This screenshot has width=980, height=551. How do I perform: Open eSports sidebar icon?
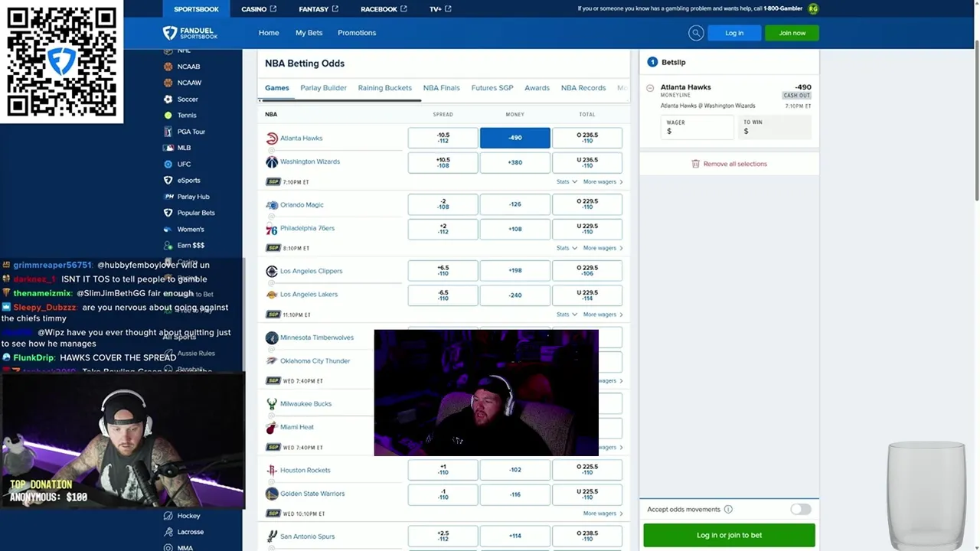tap(168, 180)
